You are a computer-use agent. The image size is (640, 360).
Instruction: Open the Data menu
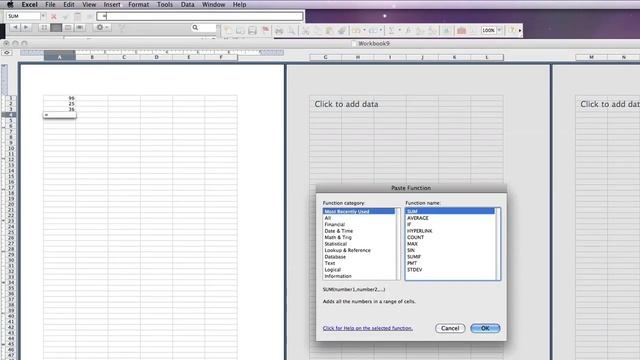pos(187,4)
